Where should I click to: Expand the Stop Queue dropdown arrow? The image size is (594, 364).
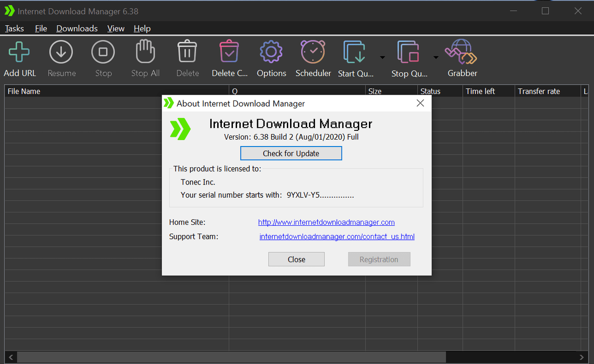coord(436,57)
